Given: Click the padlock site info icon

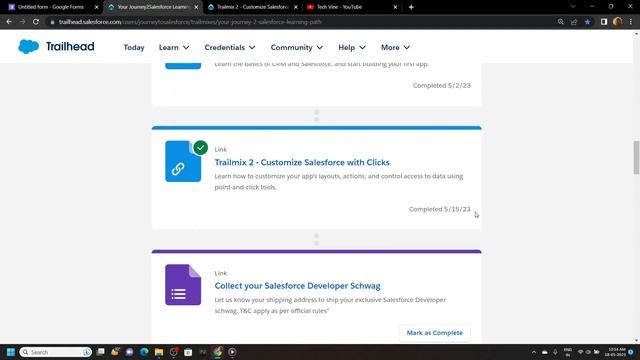Looking at the screenshot, I should [52, 22].
